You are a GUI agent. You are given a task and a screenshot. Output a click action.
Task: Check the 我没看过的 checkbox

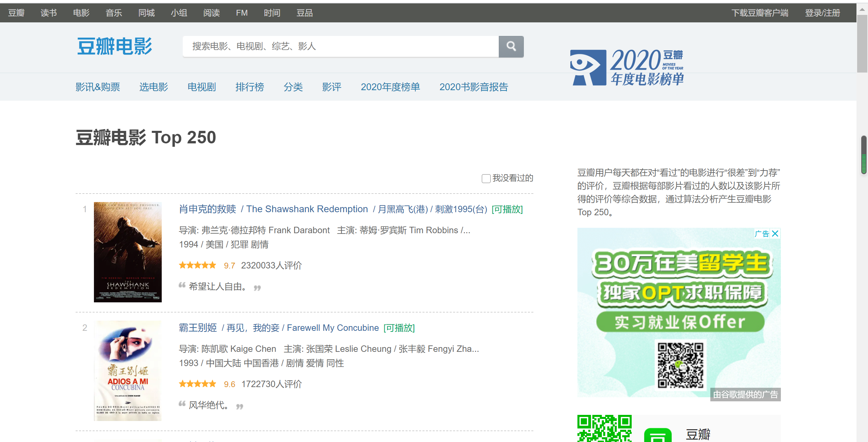486,178
